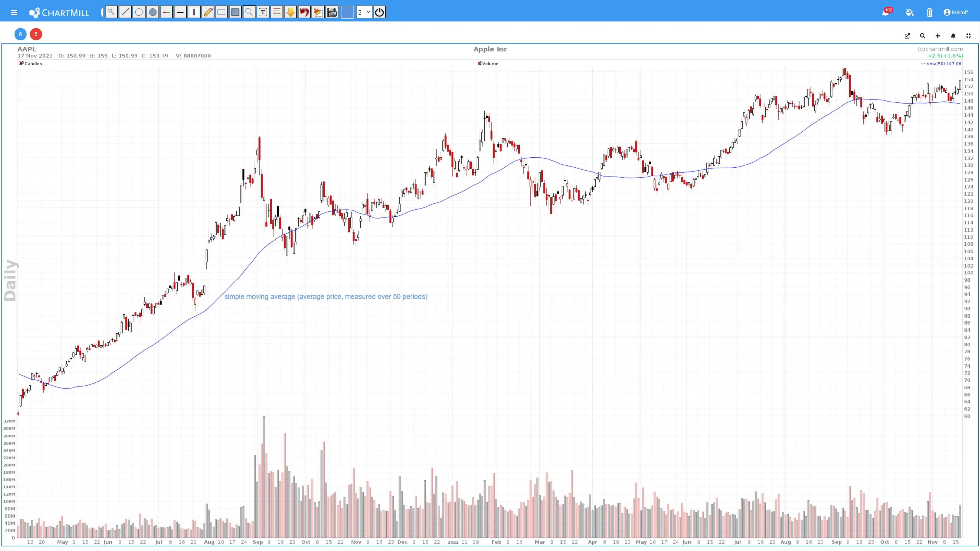Screen dimensions: 980x551
Task: Click the 100 price axis label
Action: pyautogui.click(x=969, y=273)
